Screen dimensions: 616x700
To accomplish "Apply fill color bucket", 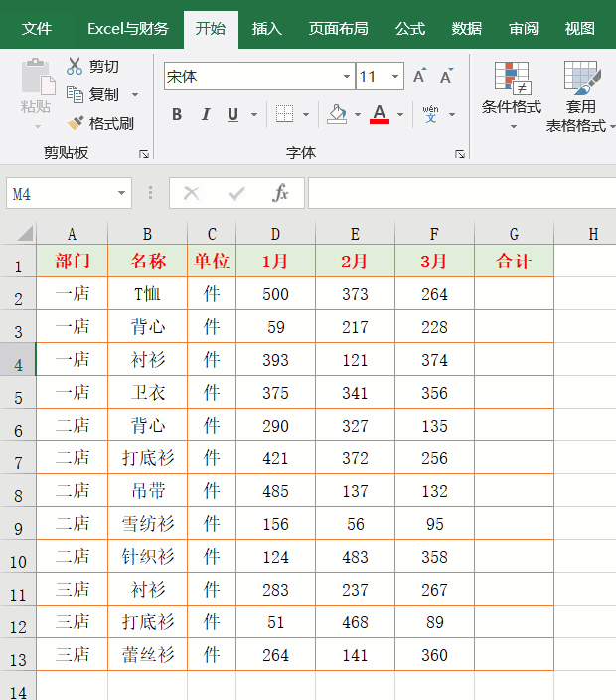I will 337,114.
